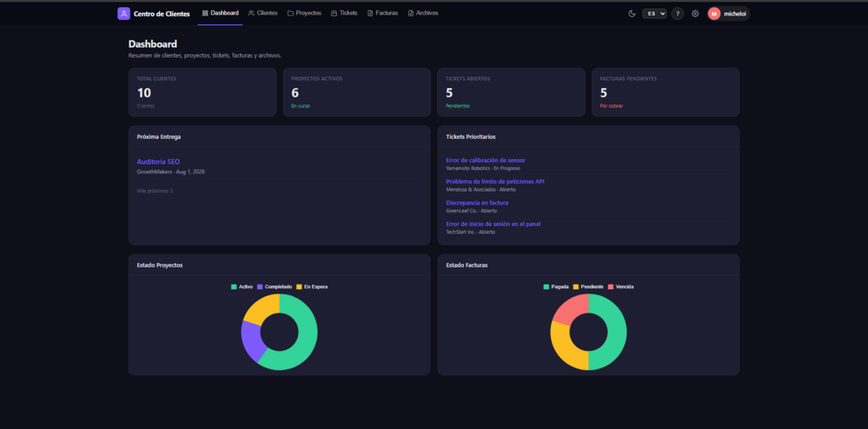
Task: Navigate to the Facturas tab
Action: [x=383, y=13]
